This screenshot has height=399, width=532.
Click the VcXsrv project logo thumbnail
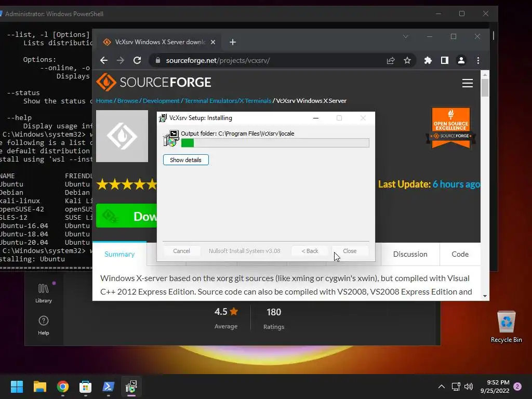tap(122, 136)
